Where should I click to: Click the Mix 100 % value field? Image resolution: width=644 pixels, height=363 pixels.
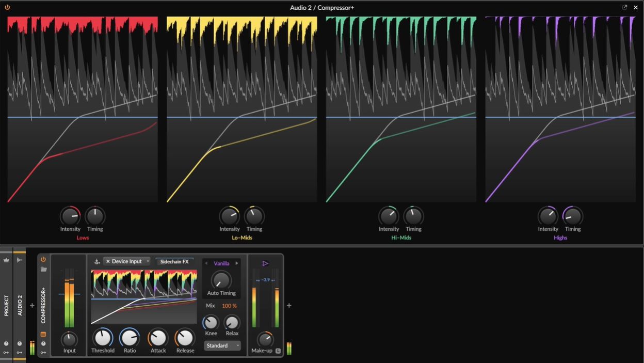click(229, 306)
